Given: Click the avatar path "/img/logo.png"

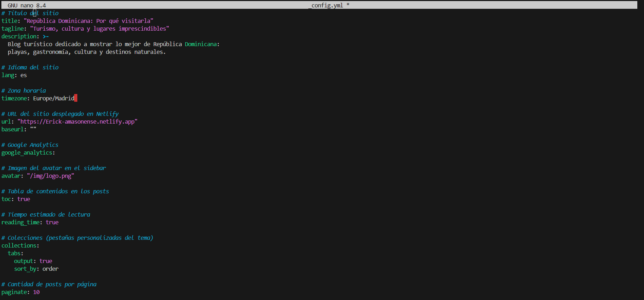Looking at the screenshot, I should (50, 176).
